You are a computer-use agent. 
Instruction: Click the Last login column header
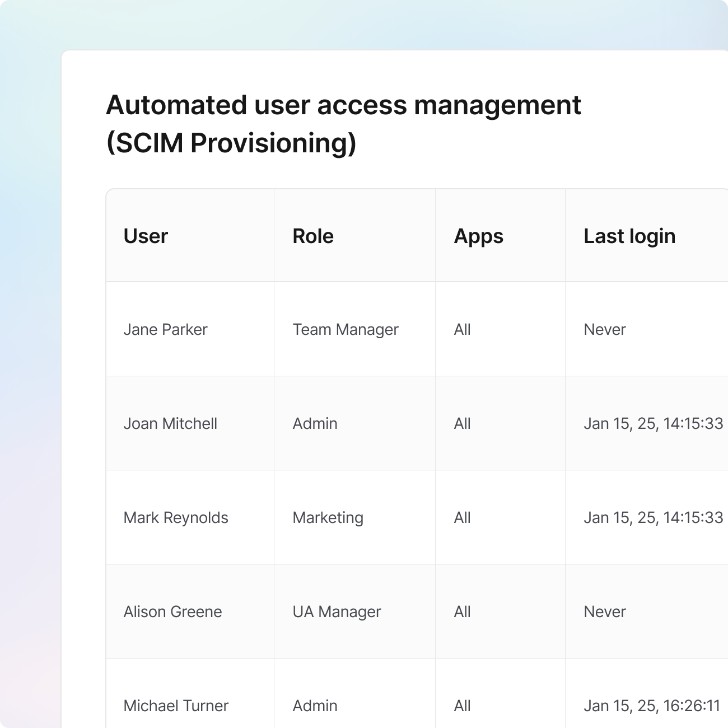click(x=629, y=236)
